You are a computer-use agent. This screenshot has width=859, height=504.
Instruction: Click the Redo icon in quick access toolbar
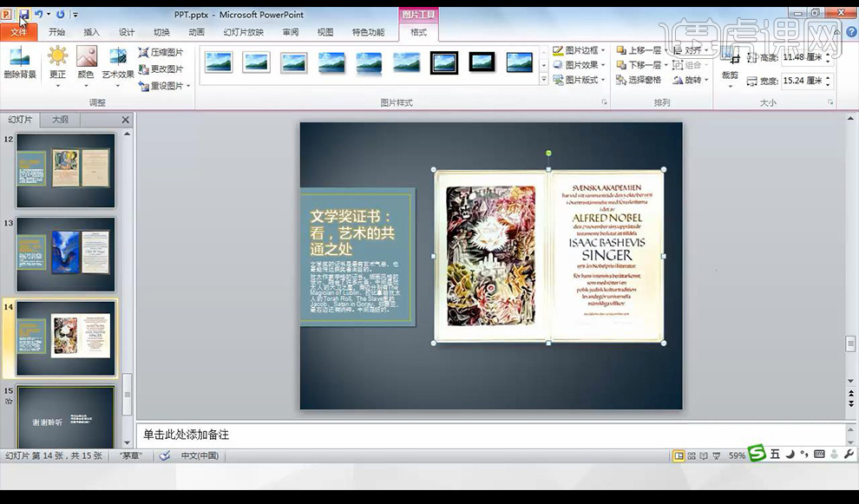[60, 15]
